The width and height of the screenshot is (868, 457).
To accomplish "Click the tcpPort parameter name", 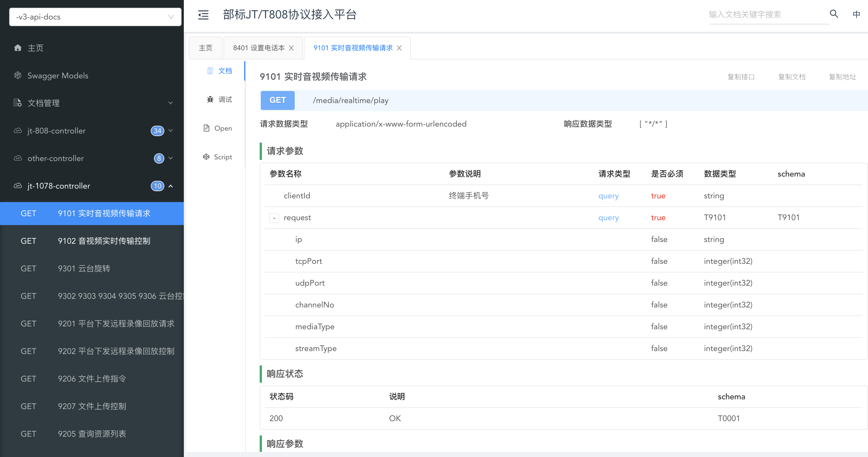I will (x=309, y=261).
